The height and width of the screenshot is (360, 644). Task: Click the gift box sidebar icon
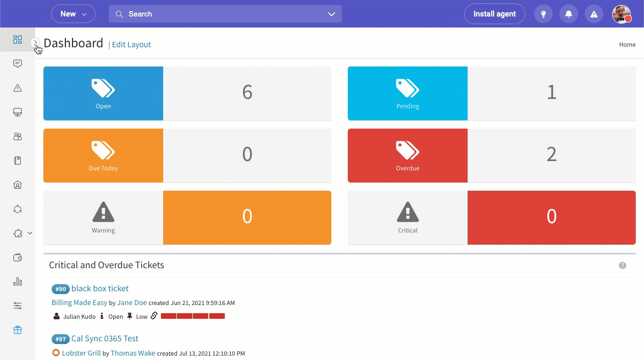coord(17,330)
